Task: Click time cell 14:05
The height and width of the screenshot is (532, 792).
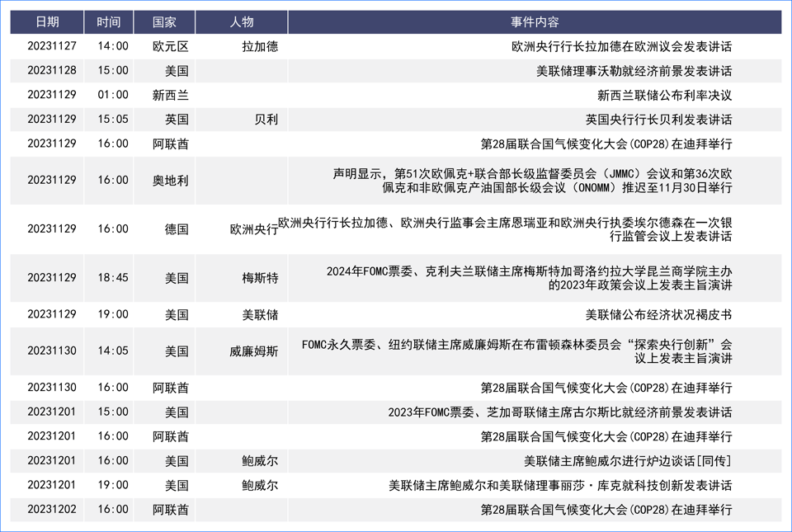Action: pyautogui.click(x=113, y=351)
